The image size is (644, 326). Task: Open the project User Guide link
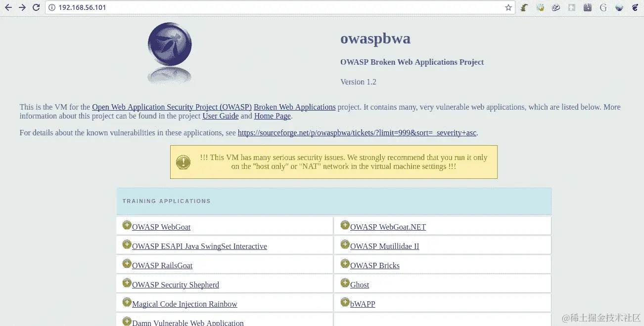pyautogui.click(x=221, y=116)
